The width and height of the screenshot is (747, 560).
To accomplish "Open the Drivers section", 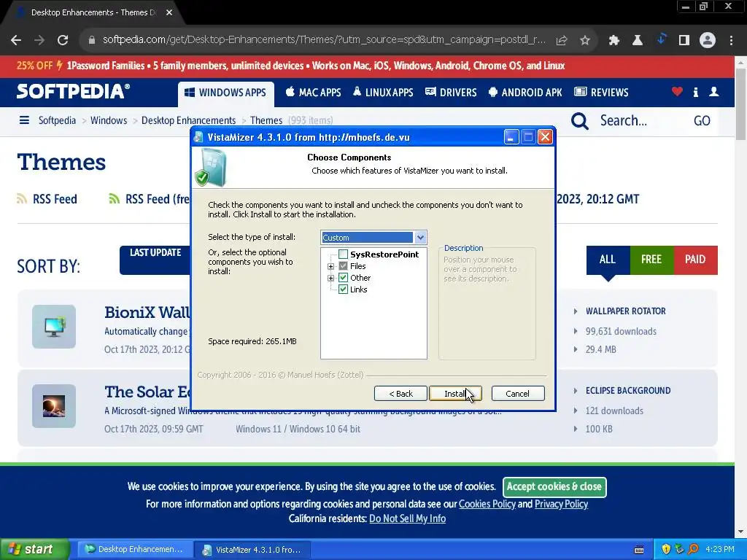I will pos(451,93).
